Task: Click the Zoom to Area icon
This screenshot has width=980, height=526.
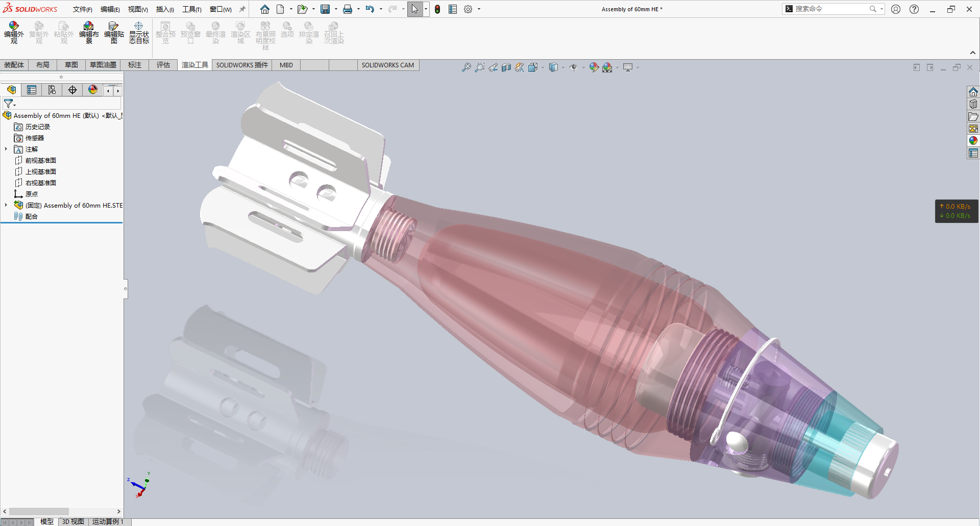Action: pos(480,67)
